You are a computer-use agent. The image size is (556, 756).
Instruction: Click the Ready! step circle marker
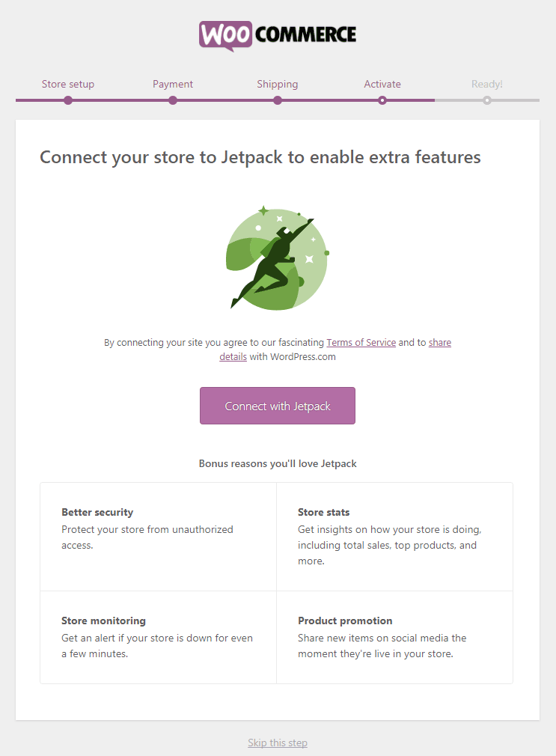487,100
